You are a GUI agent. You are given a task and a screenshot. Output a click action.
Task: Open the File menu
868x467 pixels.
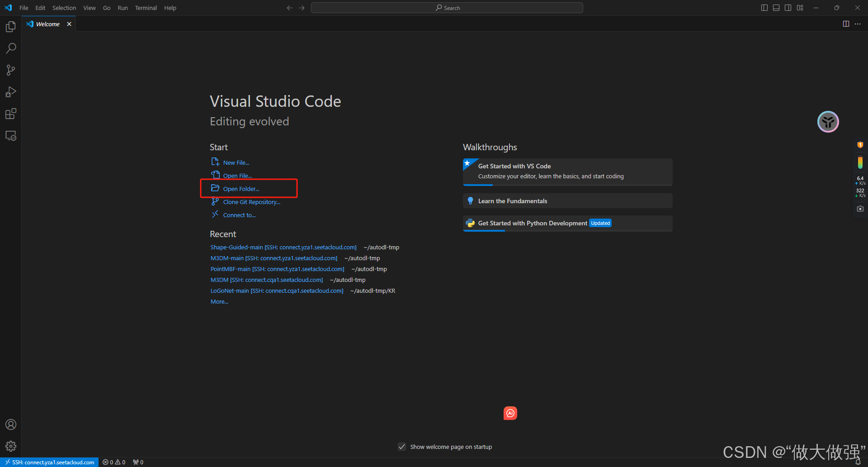pos(24,8)
